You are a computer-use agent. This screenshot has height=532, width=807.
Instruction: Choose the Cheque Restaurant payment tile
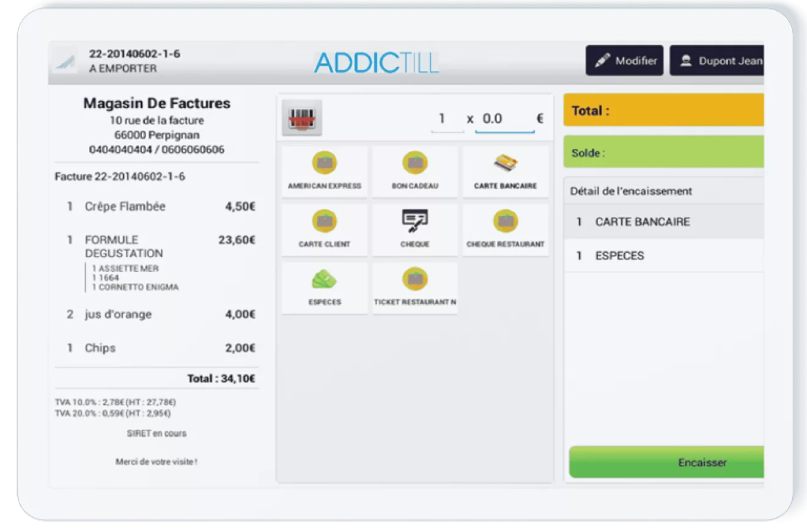[x=506, y=230]
